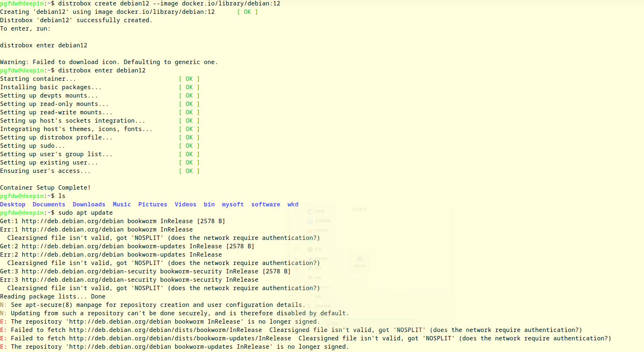The height and width of the screenshot is (352, 644).
Task: Click the 'Pictures' directory name in ls output
Action: (x=153, y=205)
